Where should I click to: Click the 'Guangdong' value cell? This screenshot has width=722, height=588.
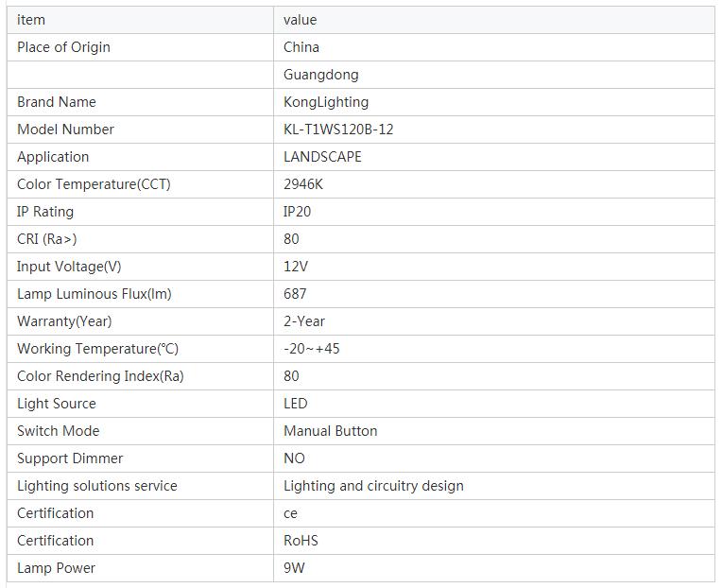coord(321,75)
